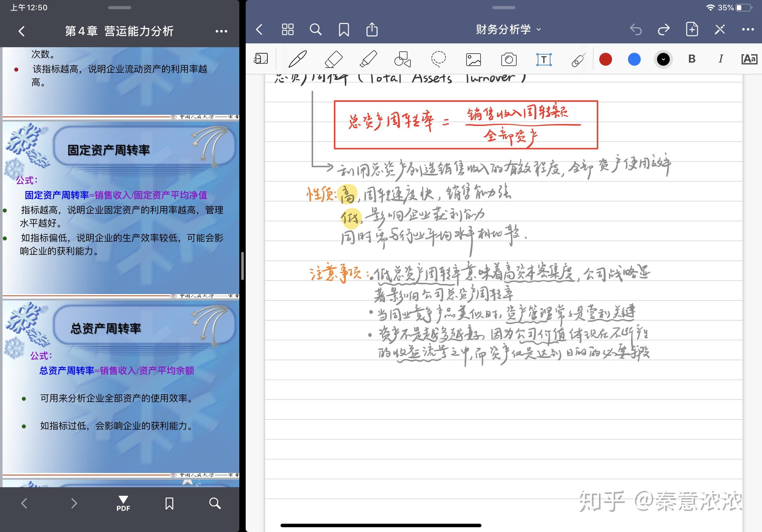Open the notes app more options menu
This screenshot has width=762, height=532.
[747, 30]
